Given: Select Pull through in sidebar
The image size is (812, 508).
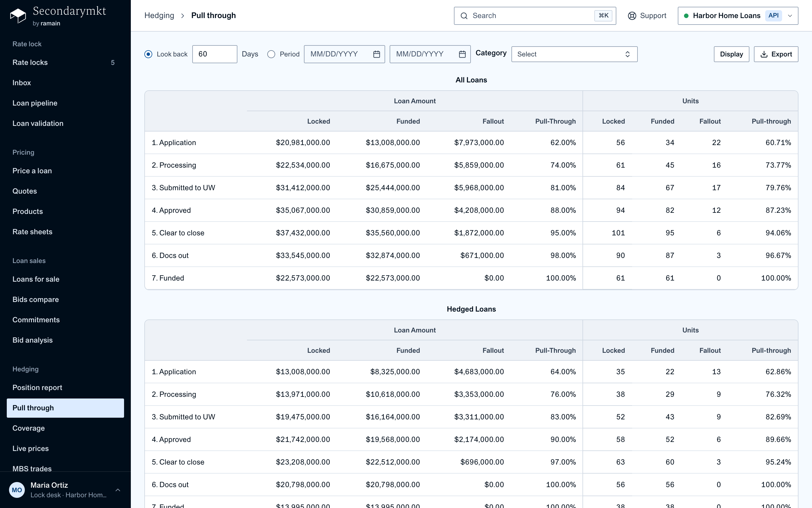Looking at the screenshot, I should [x=65, y=408].
